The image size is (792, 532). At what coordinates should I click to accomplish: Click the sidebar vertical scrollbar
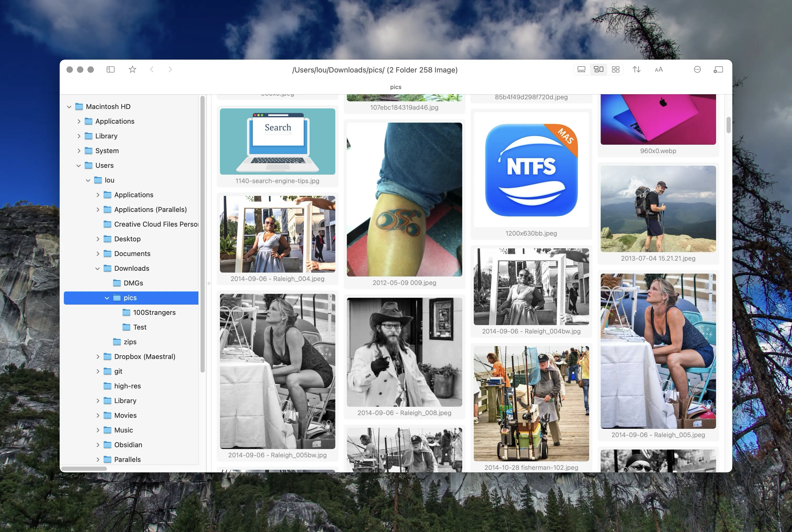click(203, 234)
